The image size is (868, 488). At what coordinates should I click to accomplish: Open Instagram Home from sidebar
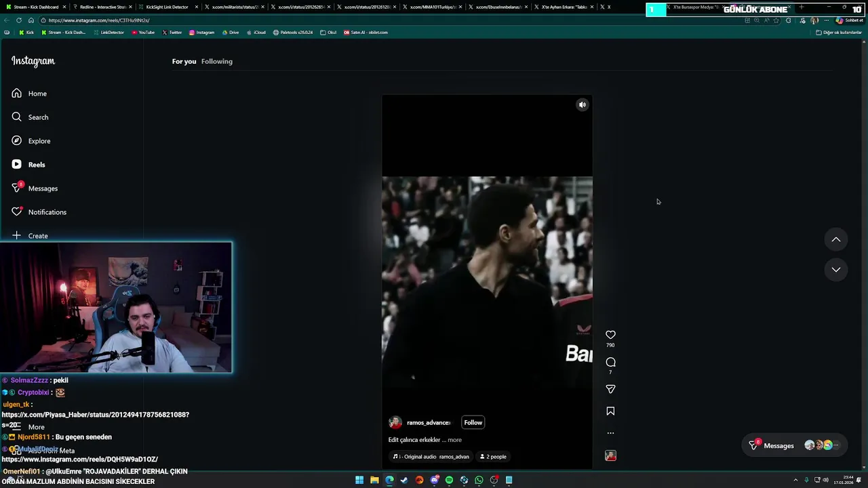(29, 94)
